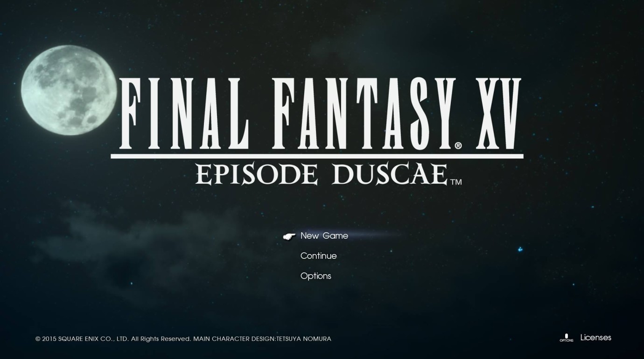Click the registered trademark symbol after FANTASY XV

(x=458, y=146)
